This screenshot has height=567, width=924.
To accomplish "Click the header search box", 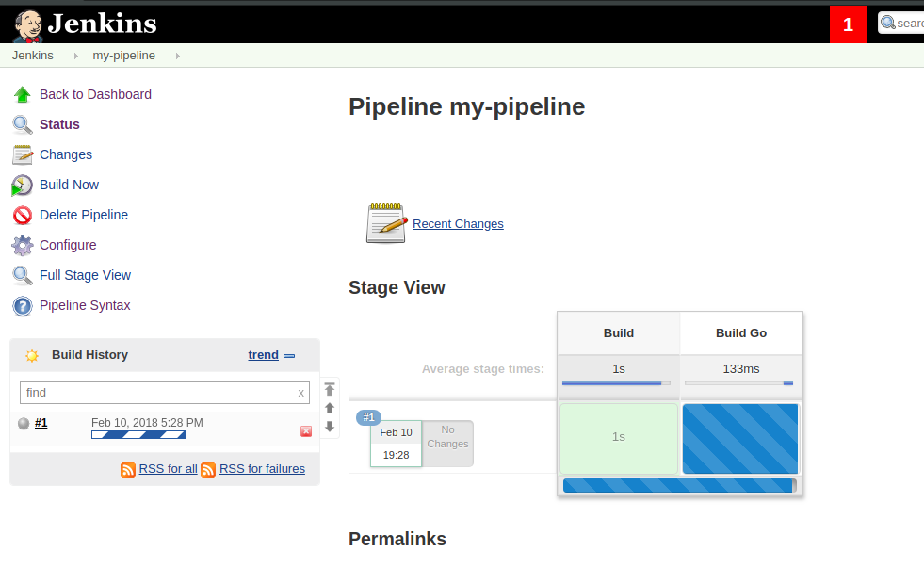I will [x=901, y=23].
